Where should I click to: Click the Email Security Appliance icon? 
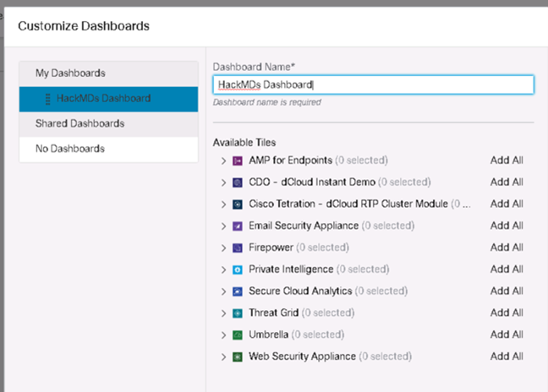[x=238, y=226]
